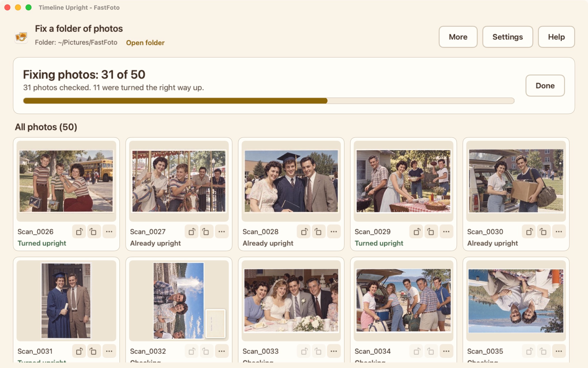Select the Scan_0029 barbecue picnic thumbnail

coord(403,181)
